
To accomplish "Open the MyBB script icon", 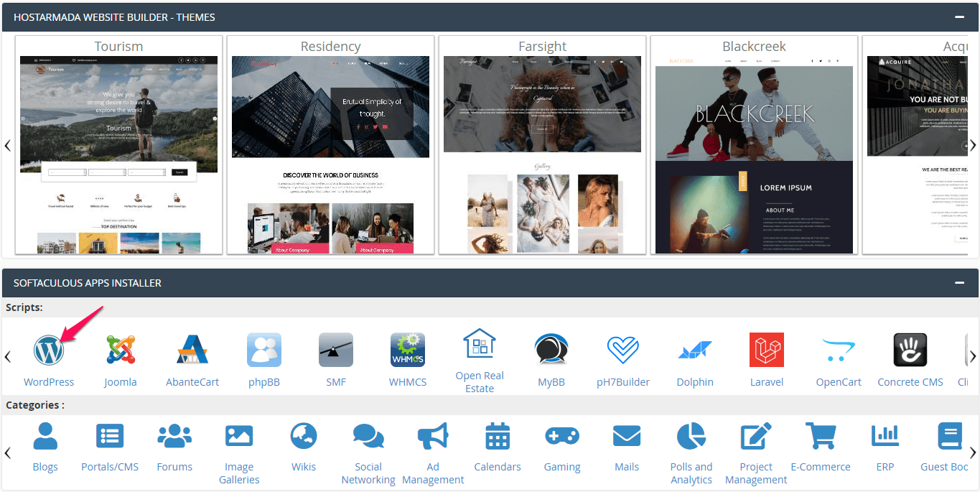I will tap(551, 350).
